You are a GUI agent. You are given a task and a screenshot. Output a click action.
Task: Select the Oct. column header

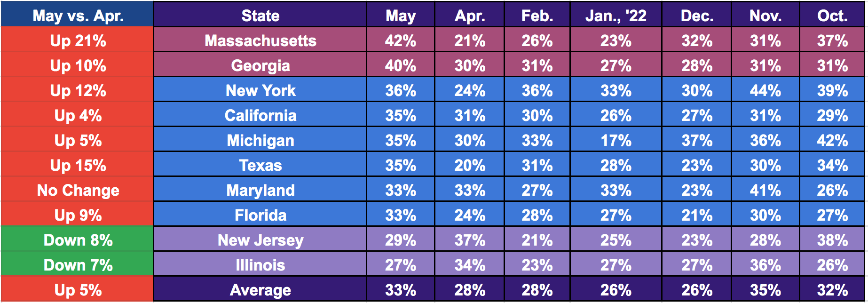tap(832, 16)
